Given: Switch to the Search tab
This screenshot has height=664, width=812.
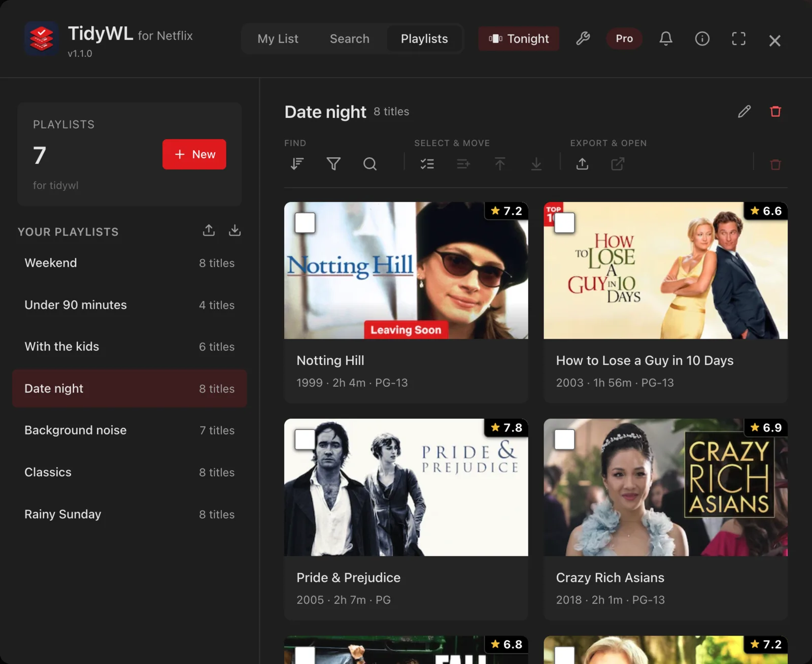Looking at the screenshot, I should (x=350, y=39).
